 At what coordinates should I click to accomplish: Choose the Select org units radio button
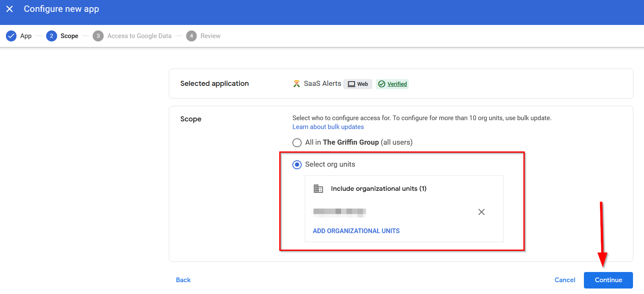point(297,165)
